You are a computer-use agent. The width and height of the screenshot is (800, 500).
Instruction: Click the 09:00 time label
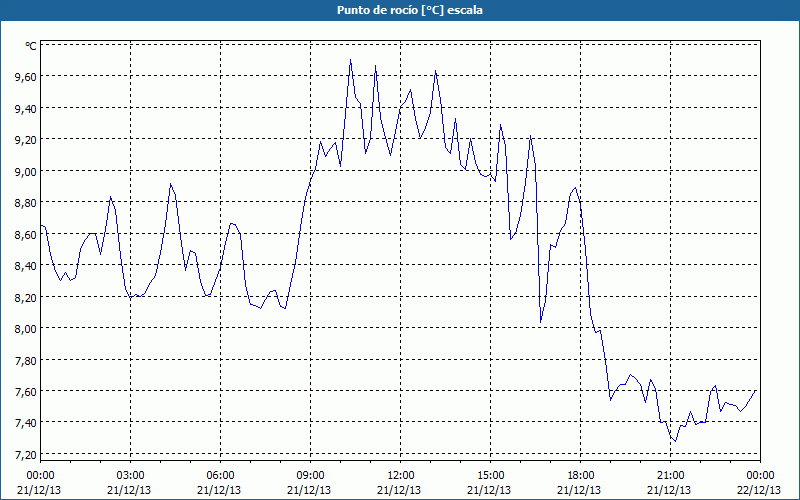(x=310, y=476)
